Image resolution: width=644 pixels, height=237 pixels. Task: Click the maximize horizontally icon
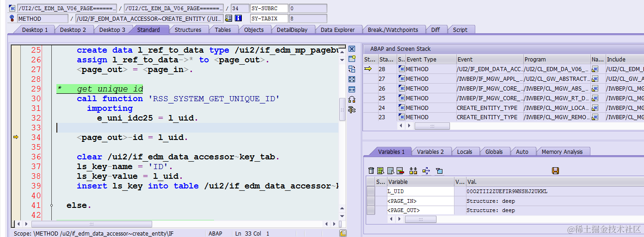(x=352, y=89)
